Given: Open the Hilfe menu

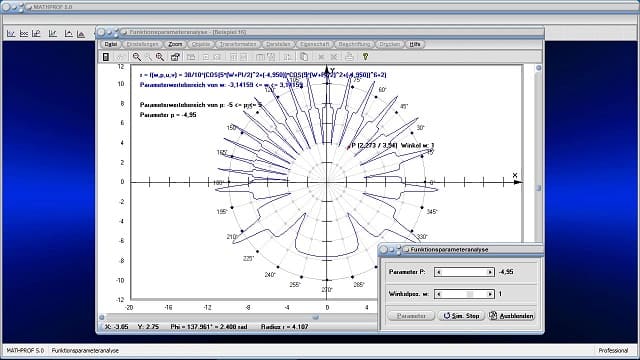Looking at the screenshot, I should [415, 44].
